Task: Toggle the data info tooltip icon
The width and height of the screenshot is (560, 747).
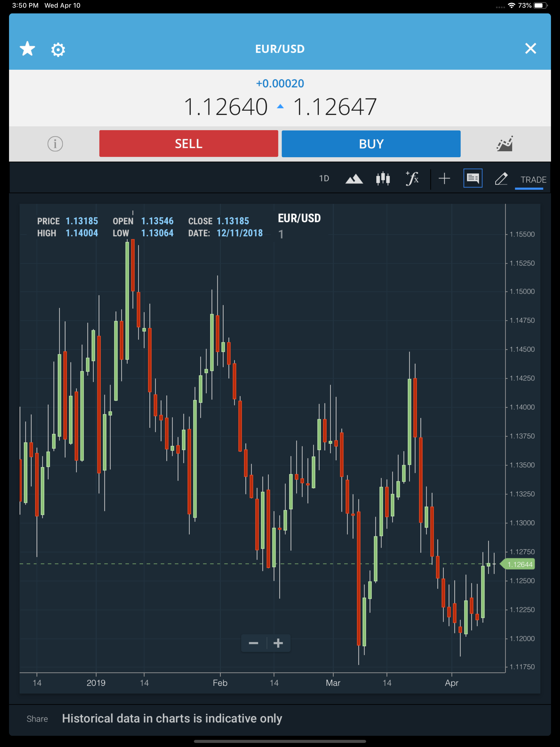Action: [x=472, y=178]
